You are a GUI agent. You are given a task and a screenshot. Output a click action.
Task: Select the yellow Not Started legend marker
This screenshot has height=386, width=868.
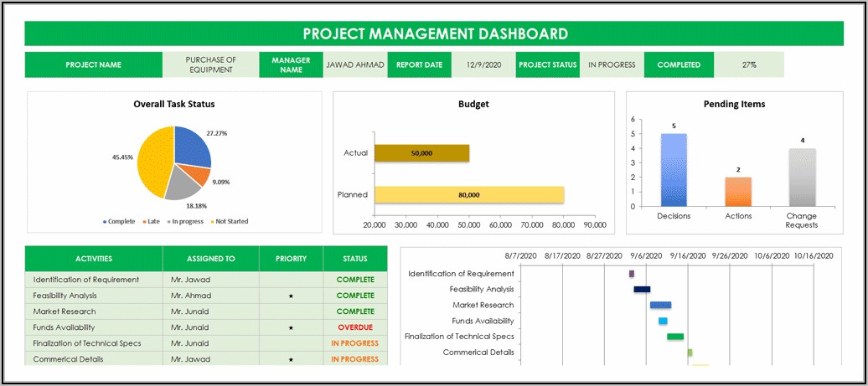coord(212,222)
